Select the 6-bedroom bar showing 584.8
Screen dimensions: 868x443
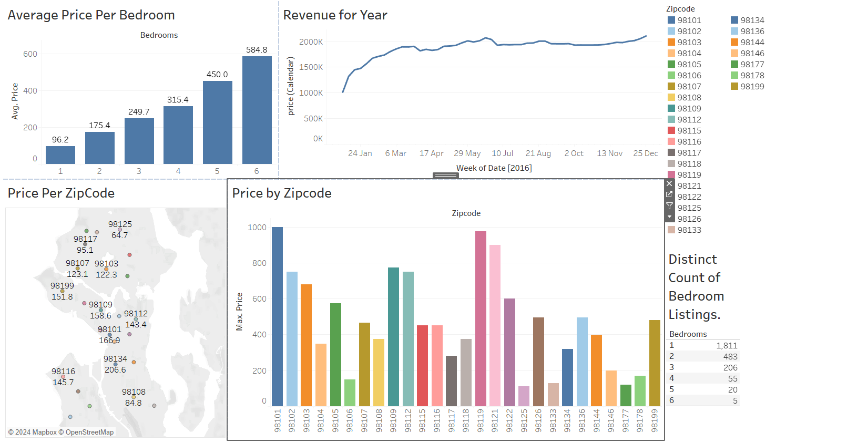pyautogui.click(x=257, y=110)
